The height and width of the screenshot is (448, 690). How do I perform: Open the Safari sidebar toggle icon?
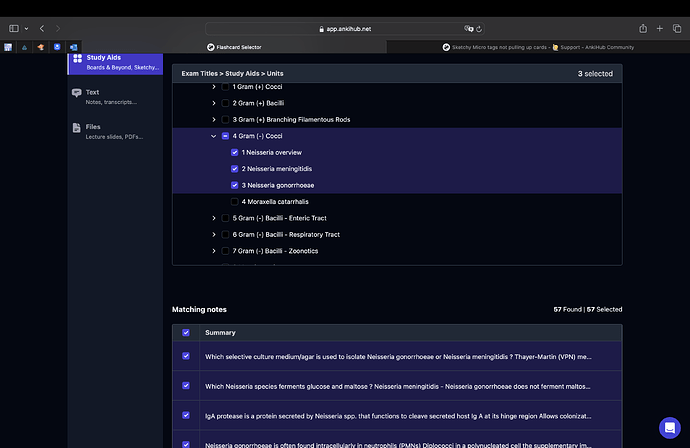[14, 29]
